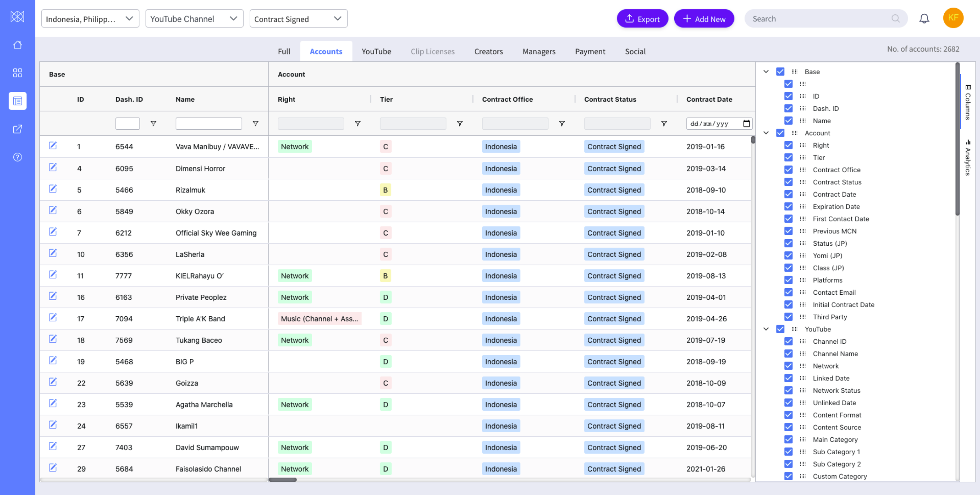Open the Contract Signed status dropdown
The height and width of the screenshot is (495, 980).
[x=298, y=19]
